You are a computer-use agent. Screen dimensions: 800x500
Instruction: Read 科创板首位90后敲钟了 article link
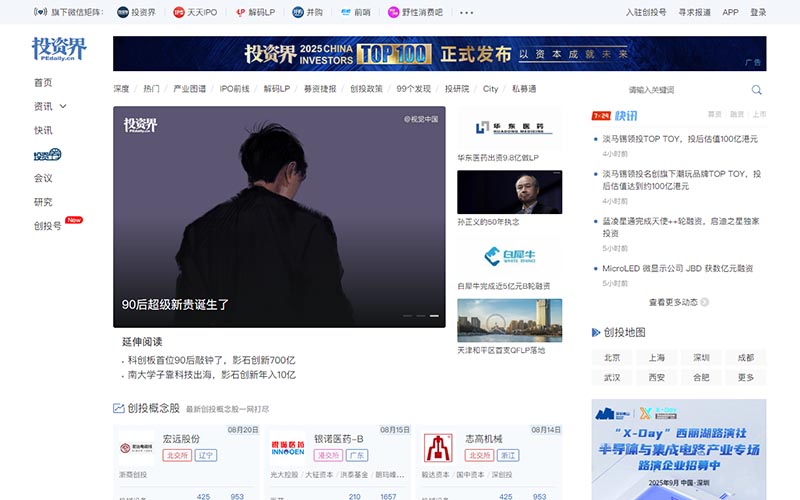click(x=211, y=360)
